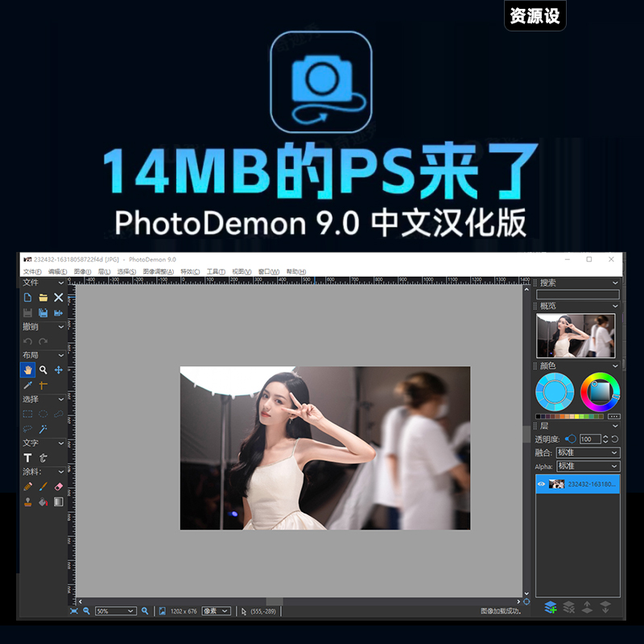Screen dimensions: 644x644
Task: Open the 融合 blend mode dropdown
Action: click(x=588, y=452)
